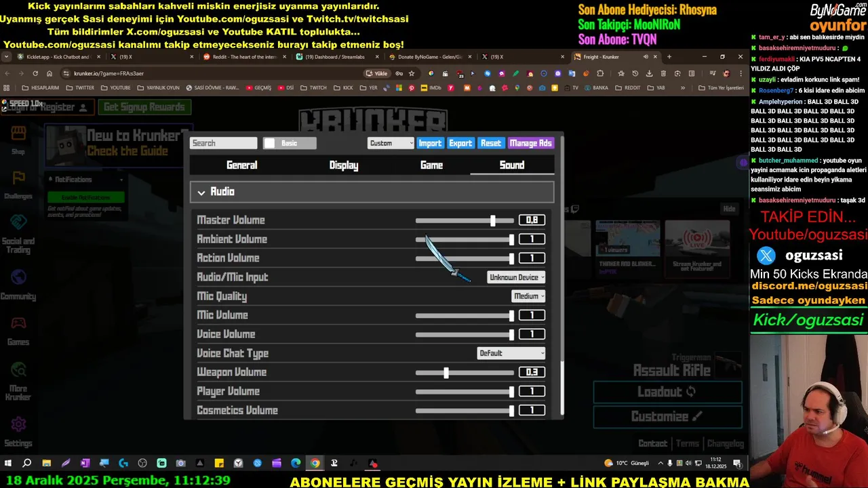This screenshot has height=488, width=868.
Task: Open the browser downloads icon
Action: (x=649, y=73)
